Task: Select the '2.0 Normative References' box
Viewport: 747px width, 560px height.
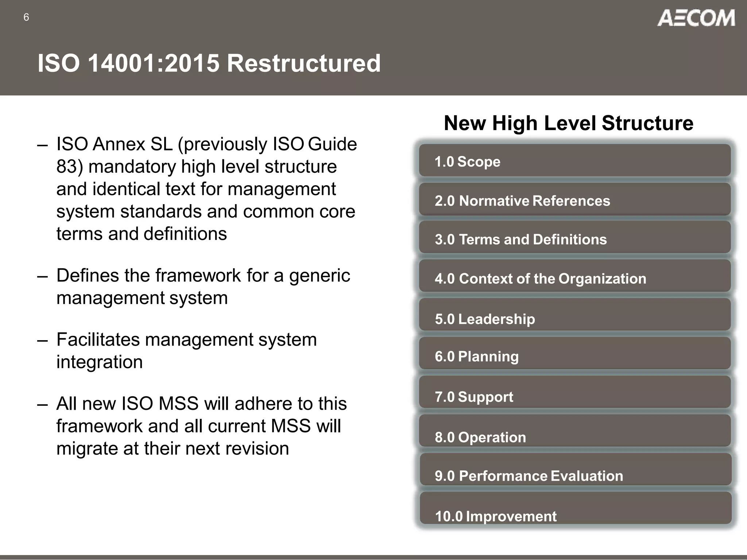Action: click(575, 199)
